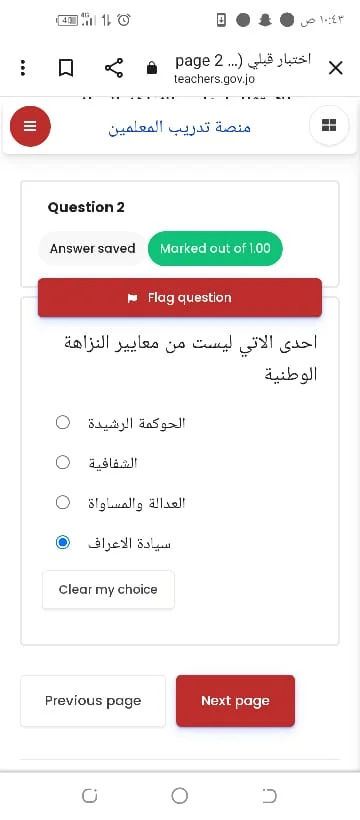Return to the Previous page
Viewport: 360px width, 820px height.
(93, 701)
